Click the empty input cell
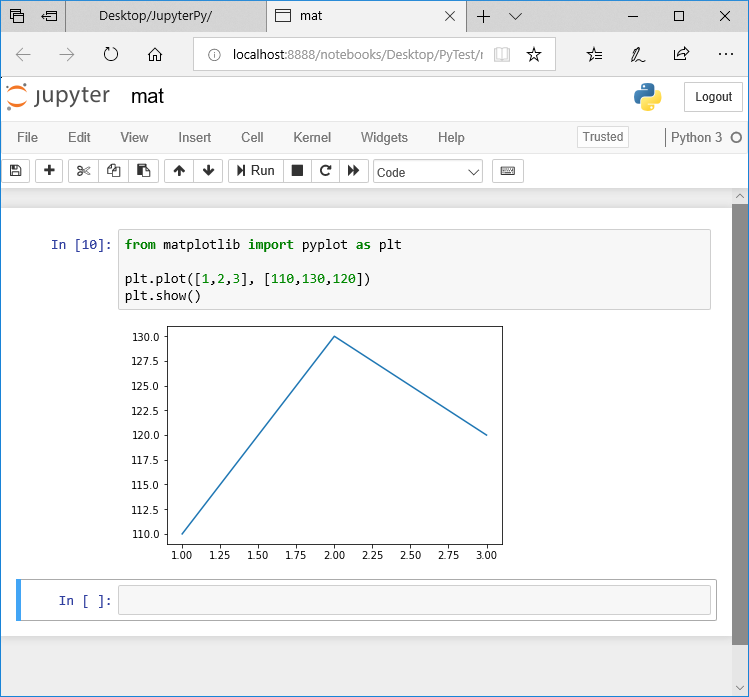Viewport: 749px width, 697px height. (414, 600)
